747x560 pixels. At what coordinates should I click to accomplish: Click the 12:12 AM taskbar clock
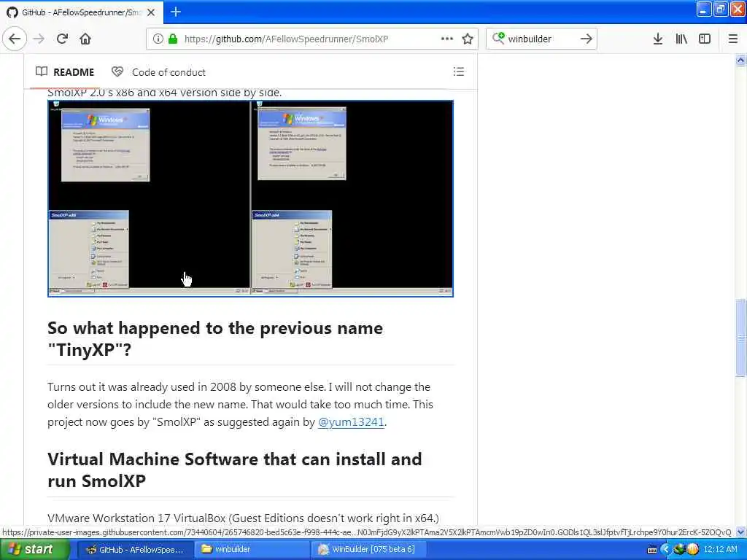click(x=720, y=549)
